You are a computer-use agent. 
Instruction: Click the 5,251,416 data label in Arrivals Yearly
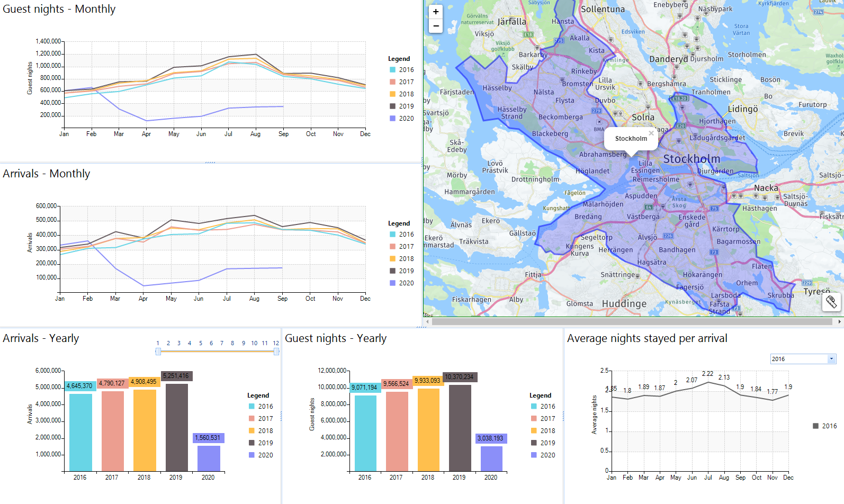click(176, 376)
